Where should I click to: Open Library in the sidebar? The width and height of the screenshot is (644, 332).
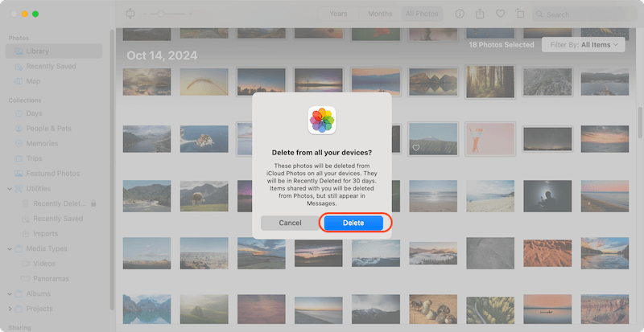click(x=54, y=51)
